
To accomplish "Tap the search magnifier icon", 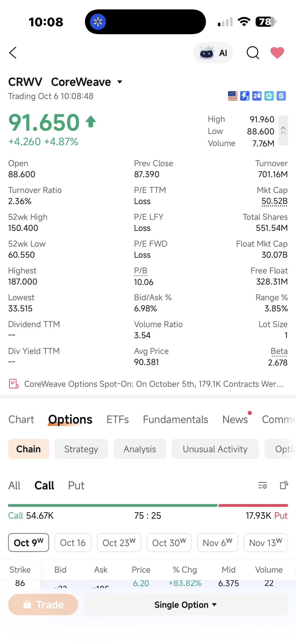I will [x=253, y=53].
